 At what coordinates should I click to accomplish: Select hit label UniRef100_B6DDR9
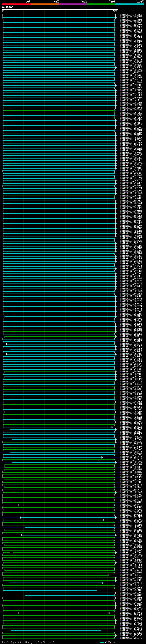tap(131, 361)
